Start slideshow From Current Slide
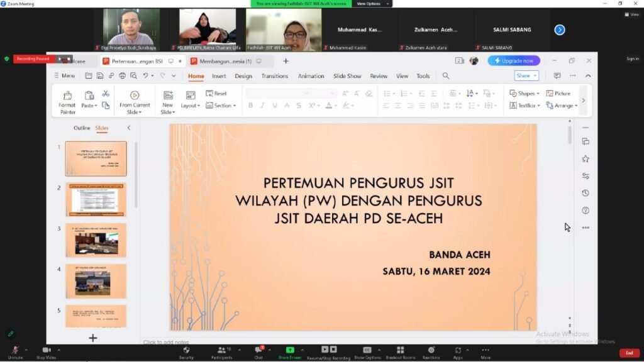This screenshot has width=644, height=362. pyautogui.click(x=135, y=102)
